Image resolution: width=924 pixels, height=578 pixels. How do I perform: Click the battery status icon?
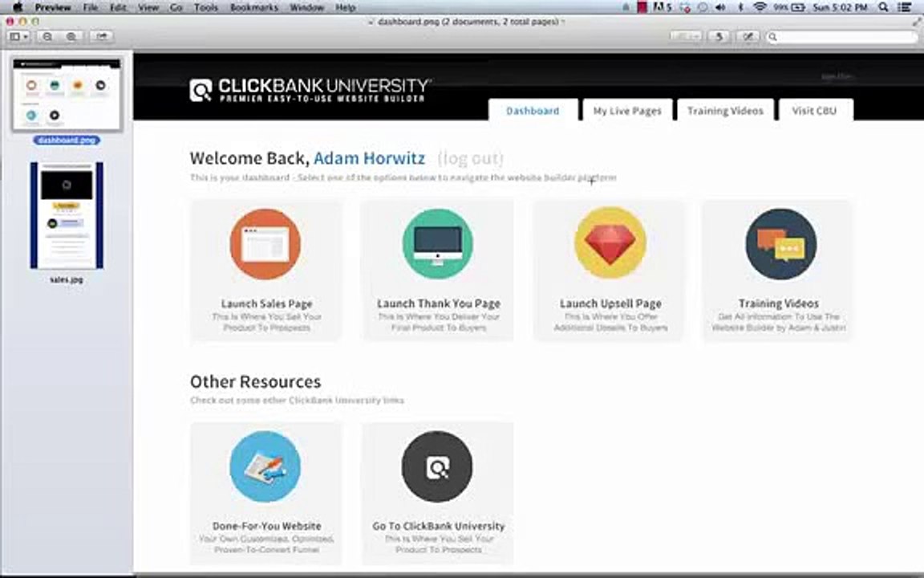point(798,7)
